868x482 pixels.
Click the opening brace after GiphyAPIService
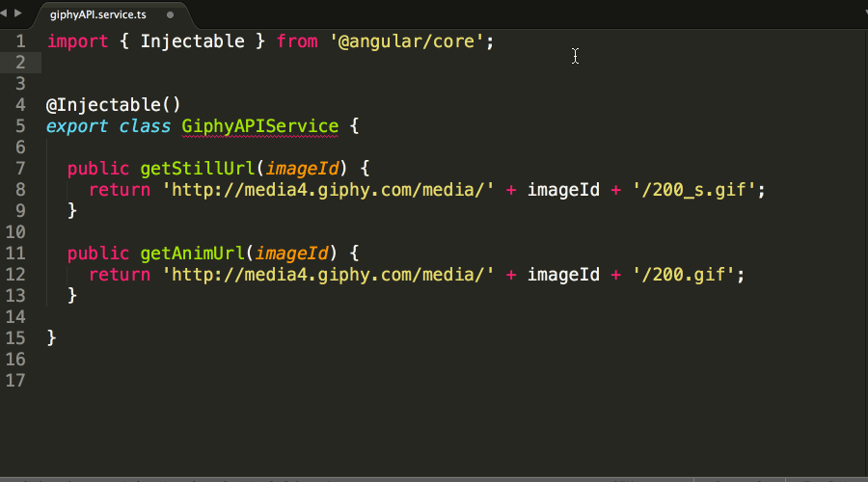pyautogui.click(x=354, y=126)
